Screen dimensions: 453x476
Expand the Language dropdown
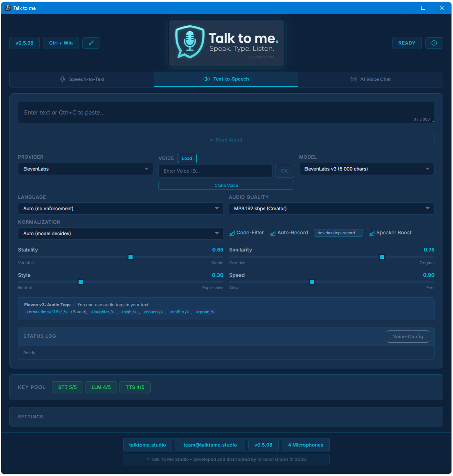click(x=121, y=209)
